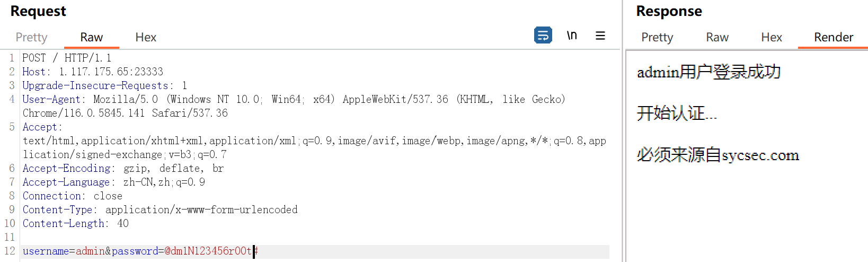Viewport: 868px width, 262px height.
Task: Toggle the word wrap icon in Request
Action: pyautogui.click(x=543, y=36)
